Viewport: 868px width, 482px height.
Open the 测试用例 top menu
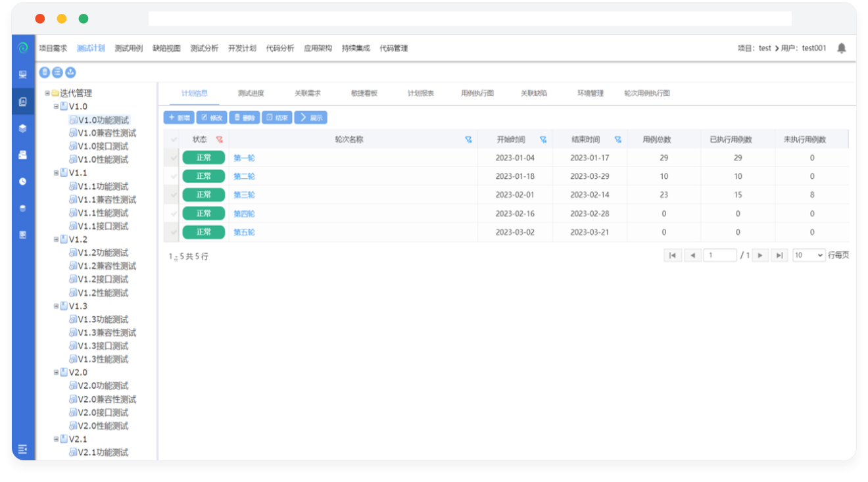[128, 48]
